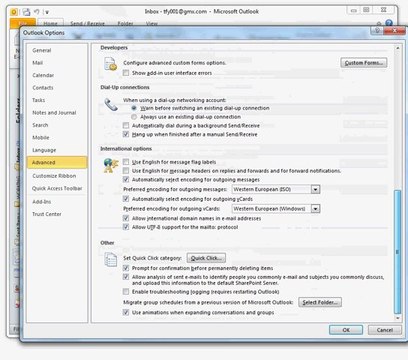Viewport: 408px width, 360px height.
Task: Select Always use existing dial-up connection
Action: coord(134,117)
